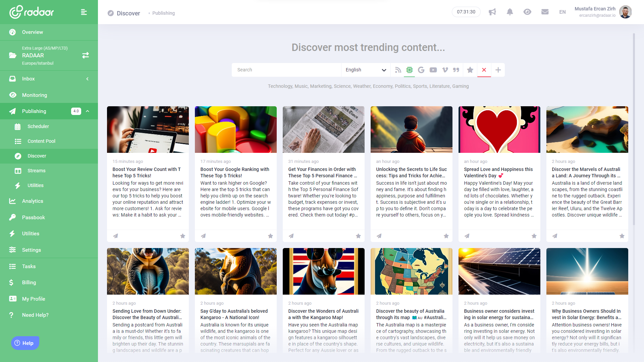Click the Technology category link
Viewport: 644px width, 362px height.
(x=280, y=86)
